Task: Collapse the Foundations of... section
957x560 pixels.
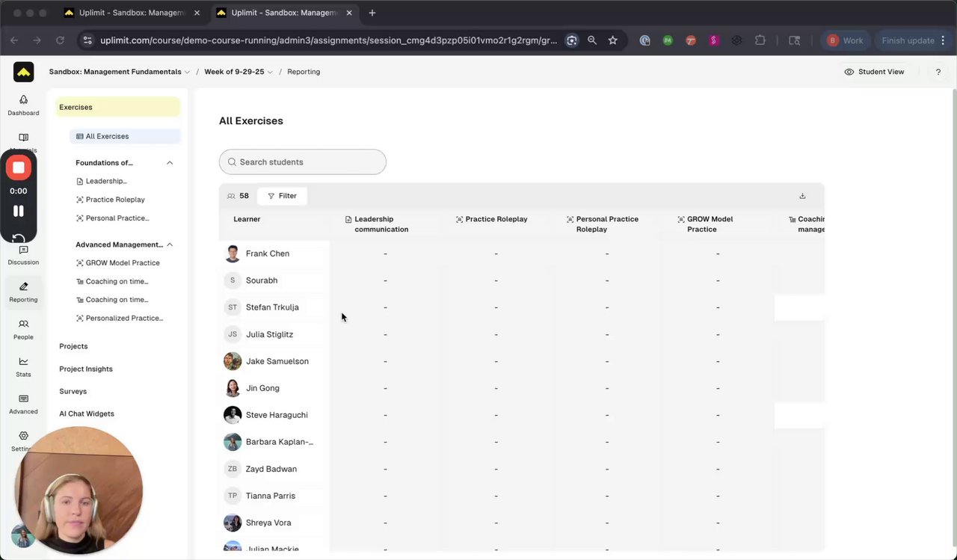Action: (x=170, y=163)
